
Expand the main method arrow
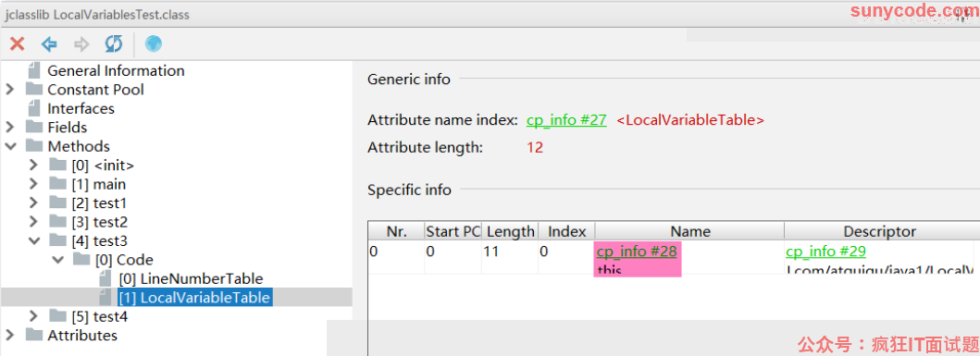[x=33, y=184]
